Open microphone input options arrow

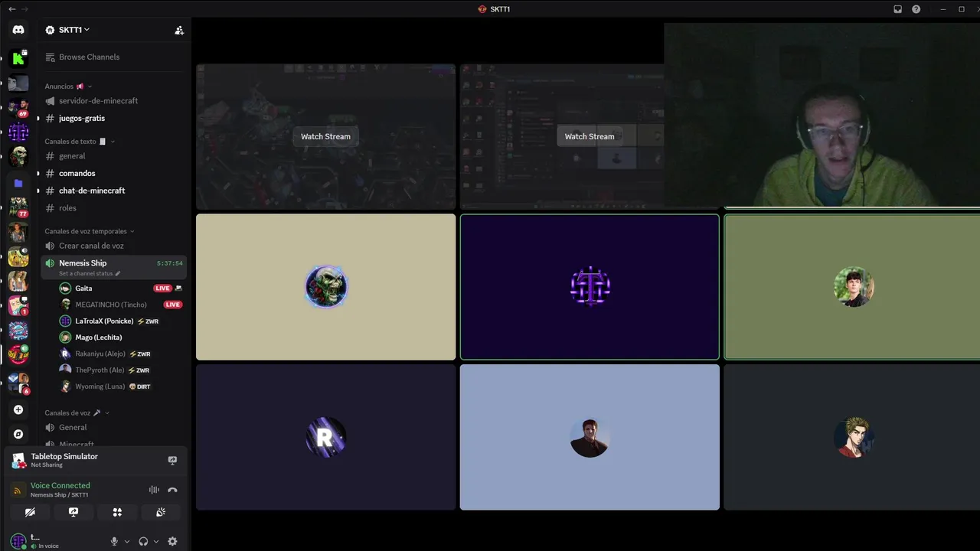(127, 541)
